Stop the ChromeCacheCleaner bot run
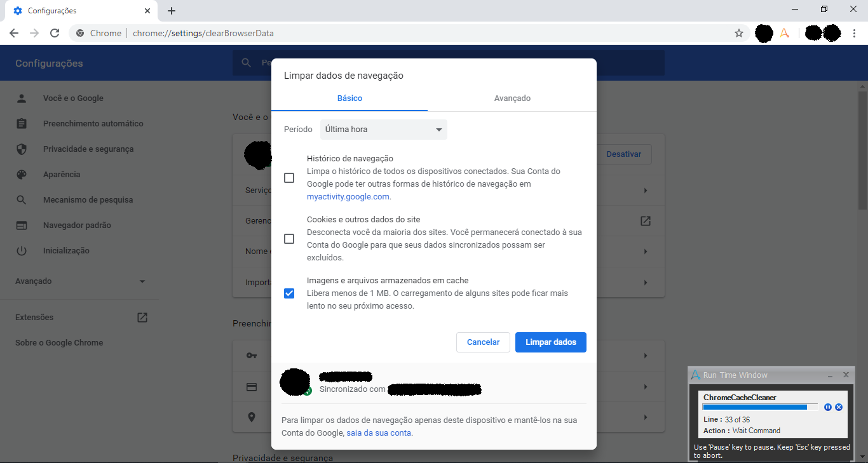The height and width of the screenshot is (463, 868). [x=839, y=407]
